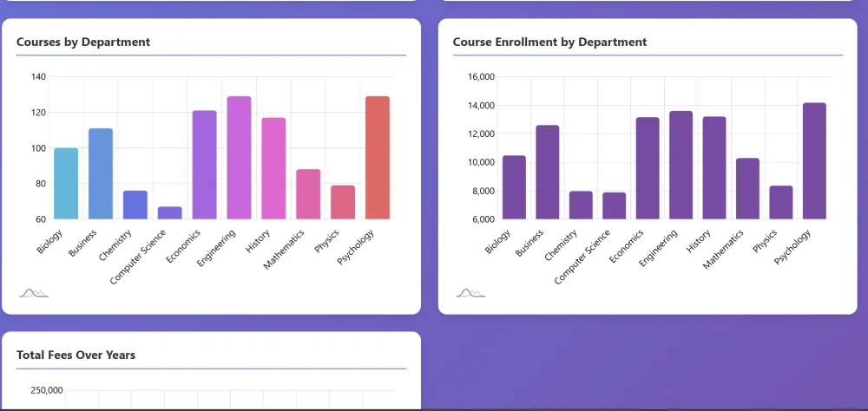This screenshot has width=868, height=411.
Task: Click the Psychology bar in Course Enrollment chart
Action: click(x=814, y=161)
